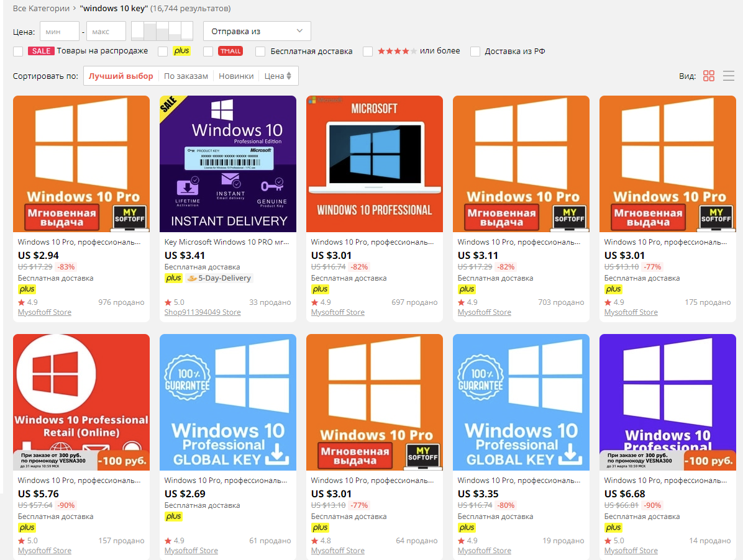Enable the Бесплатная доставка checkbox
Screen dimensions: 743x560
260,51
